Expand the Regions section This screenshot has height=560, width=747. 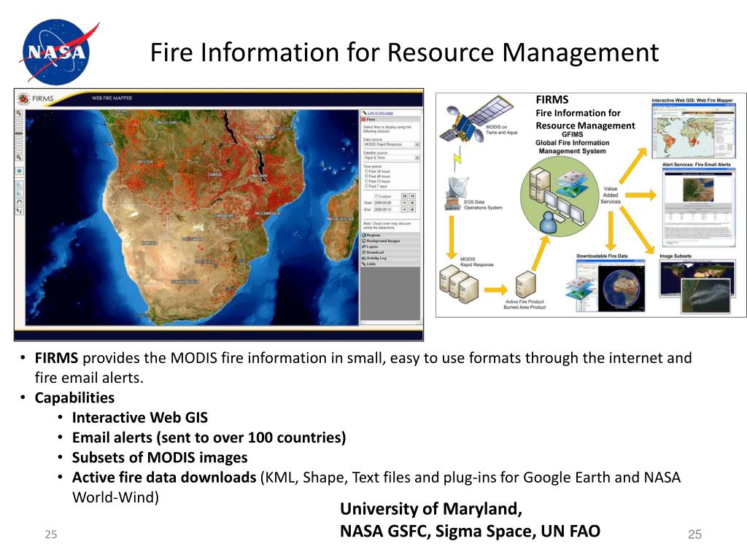pyautogui.click(x=390, y=236)
